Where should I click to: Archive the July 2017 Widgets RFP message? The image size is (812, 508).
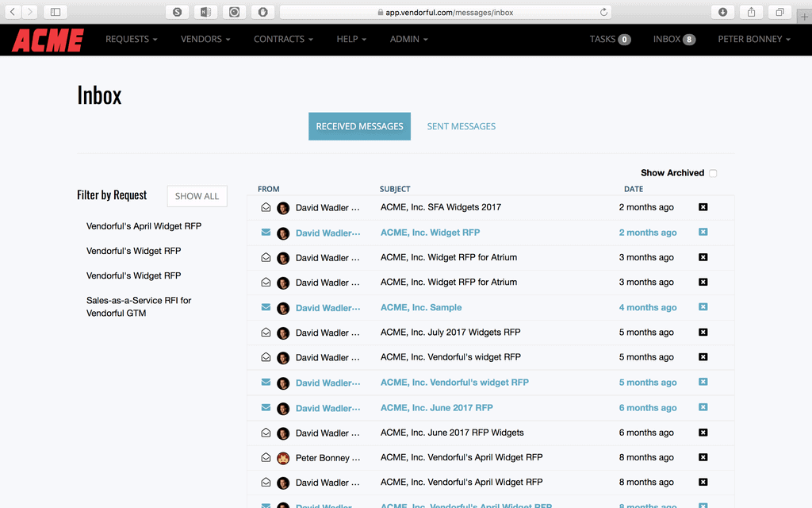coord(703,333)
